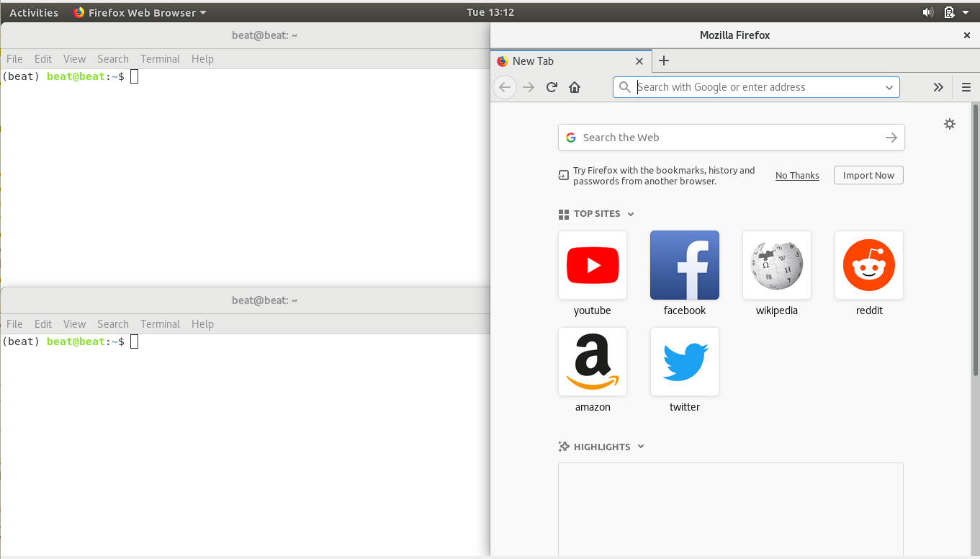Open new tab with the plus icon

[x=664, y=61]
